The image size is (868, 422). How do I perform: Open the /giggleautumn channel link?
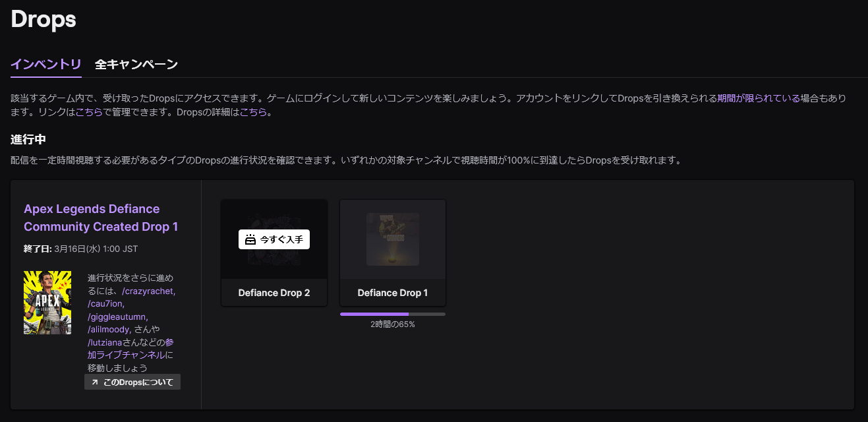(x=117, y=316)
